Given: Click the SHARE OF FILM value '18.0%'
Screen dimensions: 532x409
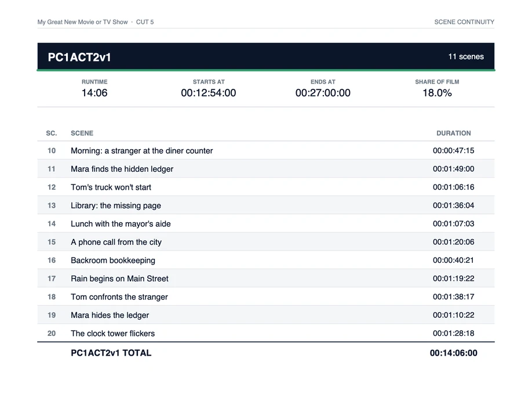Looking at the screenshot, I should [x=437, y=93].
